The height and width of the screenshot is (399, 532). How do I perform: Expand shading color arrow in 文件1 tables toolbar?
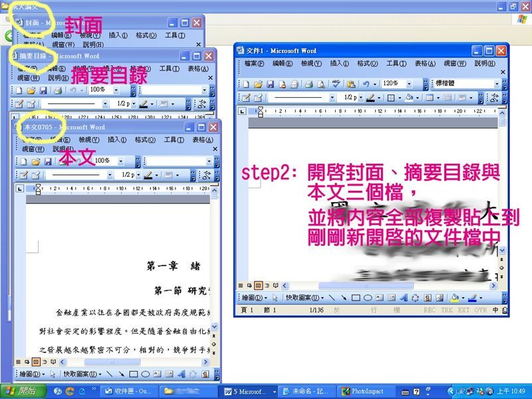[x=418, y=98]
